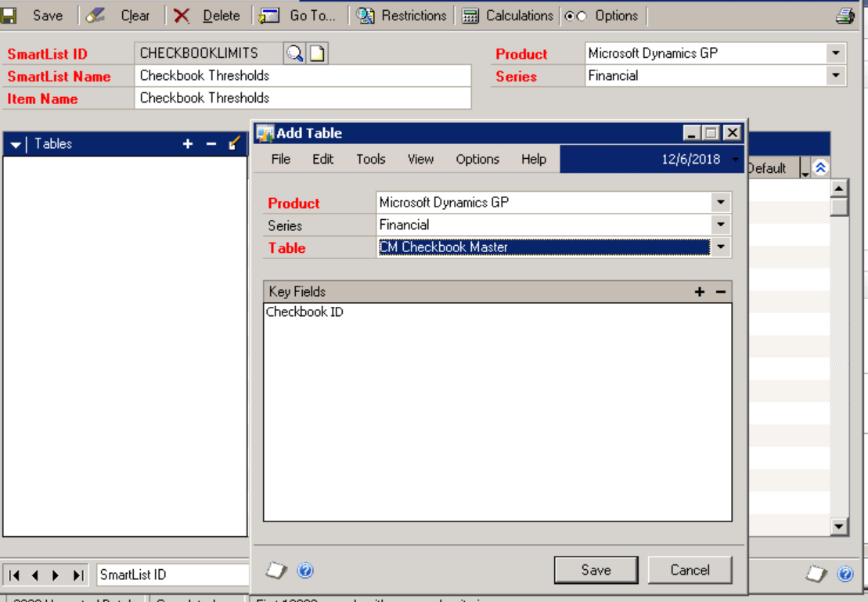Click the help icon in the Add Table dialog
Screen dimensions: 868x602
[x=305, y=570]
